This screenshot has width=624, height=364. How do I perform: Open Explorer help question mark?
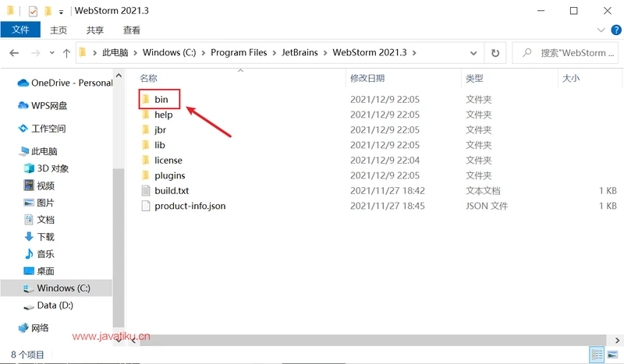(616, 30)
